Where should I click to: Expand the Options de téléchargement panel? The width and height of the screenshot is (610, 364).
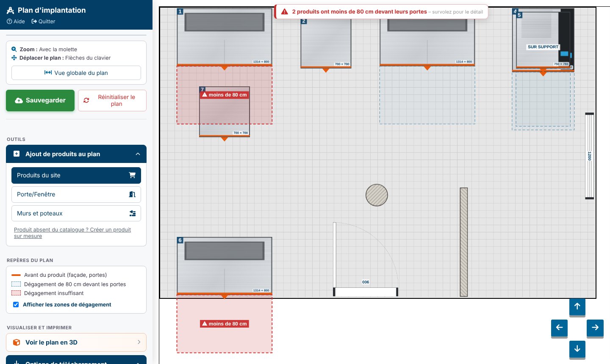pyautogui.click(x=76, y=360)
